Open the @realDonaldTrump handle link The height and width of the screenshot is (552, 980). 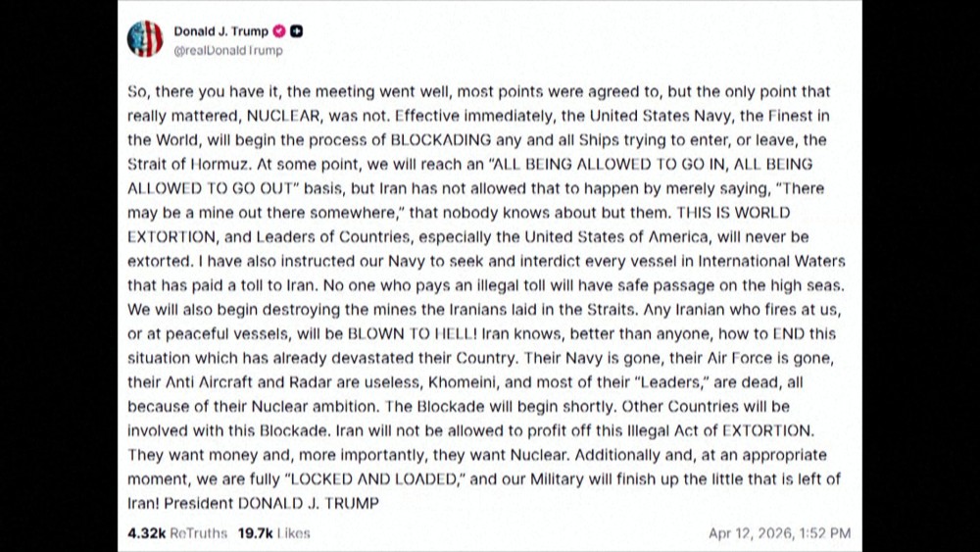point(227,50)
